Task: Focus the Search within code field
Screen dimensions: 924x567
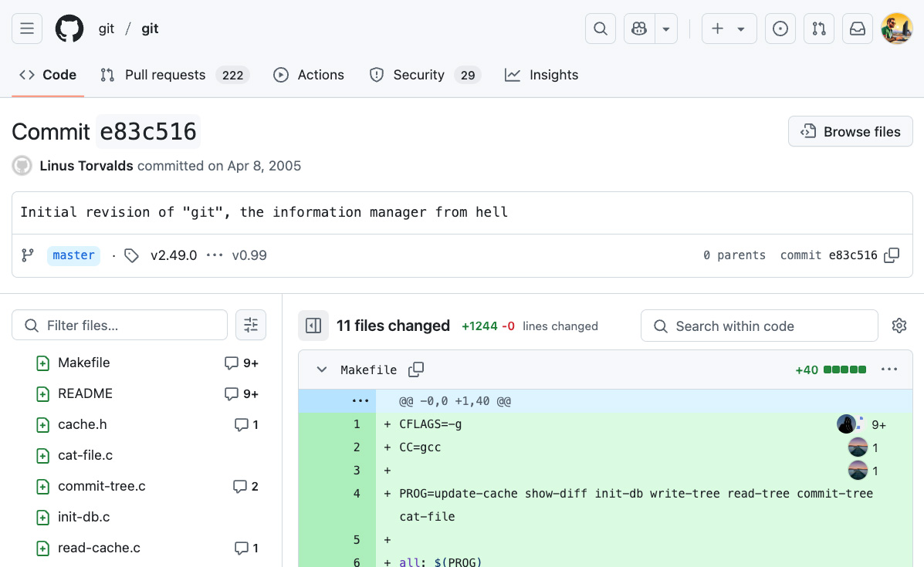Action: pyautogui.click(x=760, y=326)
